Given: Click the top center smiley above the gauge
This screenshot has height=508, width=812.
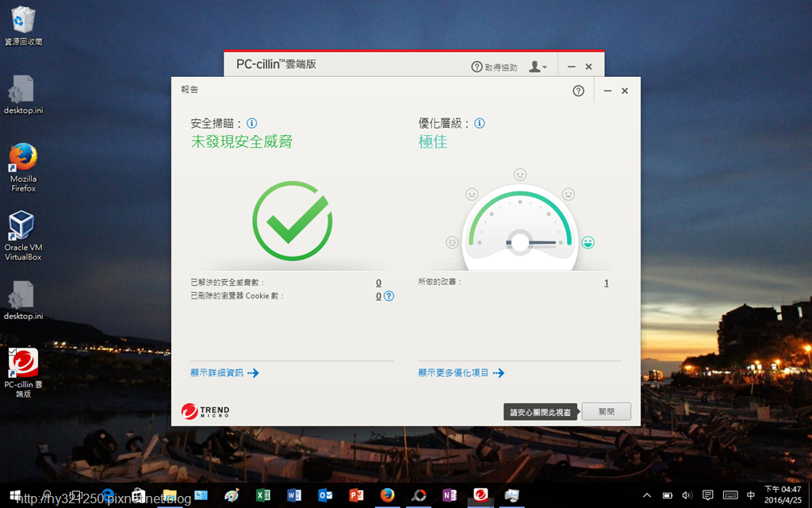Looking at the screenshot, I should click(x=520, y=175).
